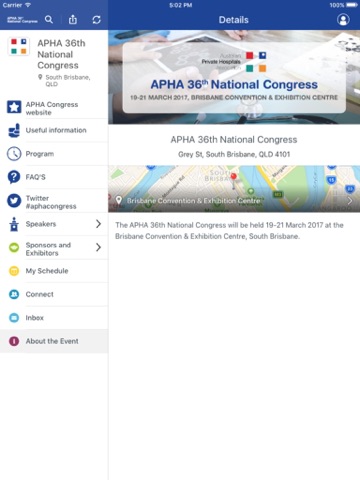Open the Connect menu item
This screenshot has width=360, height=480.
pyautogui.click(x=54, y=294)
